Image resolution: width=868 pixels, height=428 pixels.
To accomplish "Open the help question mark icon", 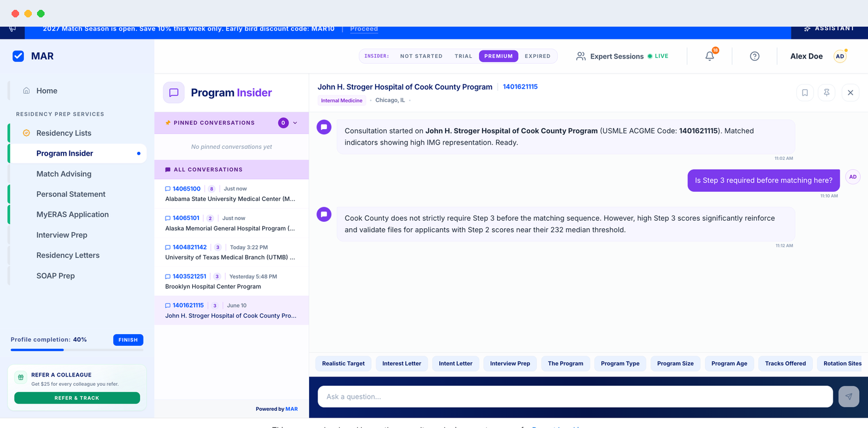I will pyautogui.click(x=755, y=56).
